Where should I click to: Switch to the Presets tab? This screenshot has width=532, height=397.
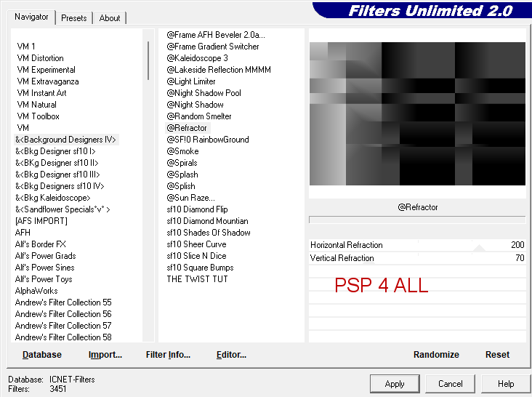coord(73,18)
